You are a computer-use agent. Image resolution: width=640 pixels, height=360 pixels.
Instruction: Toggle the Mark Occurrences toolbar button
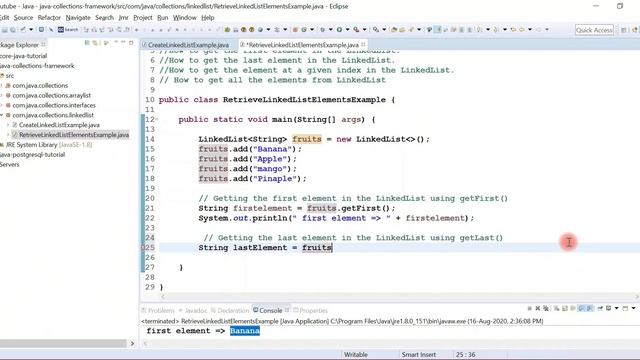click(438, 30)
